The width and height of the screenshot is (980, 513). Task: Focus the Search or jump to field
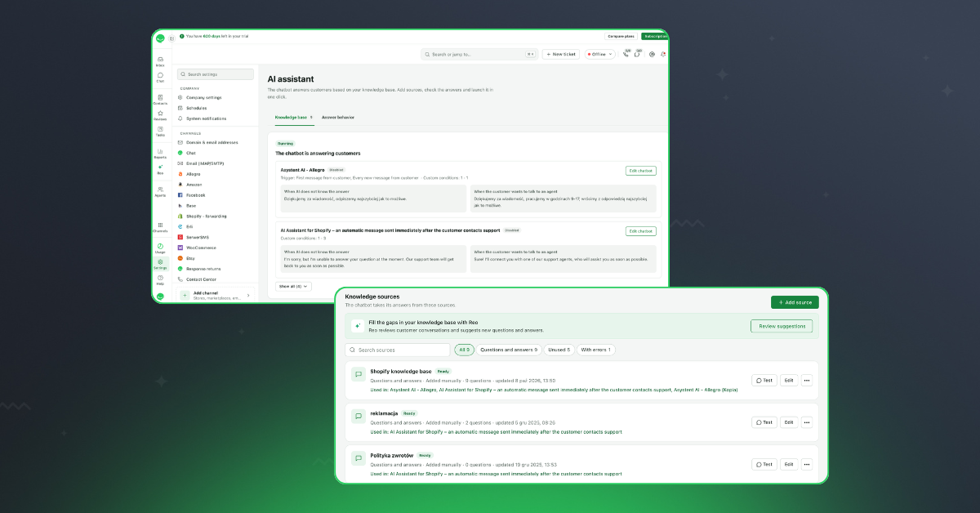479,54
